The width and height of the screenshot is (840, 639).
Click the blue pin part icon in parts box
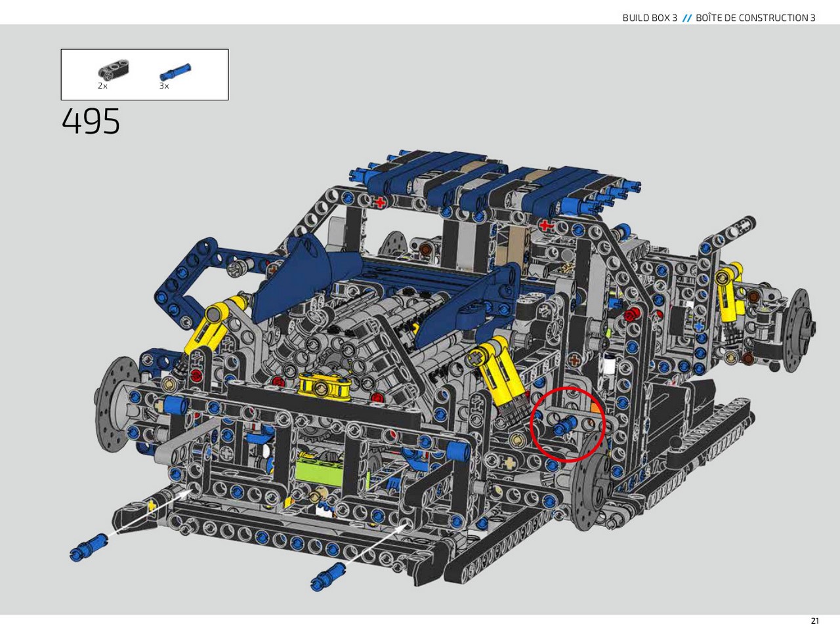pyautogui.click(x=175, y=71)
